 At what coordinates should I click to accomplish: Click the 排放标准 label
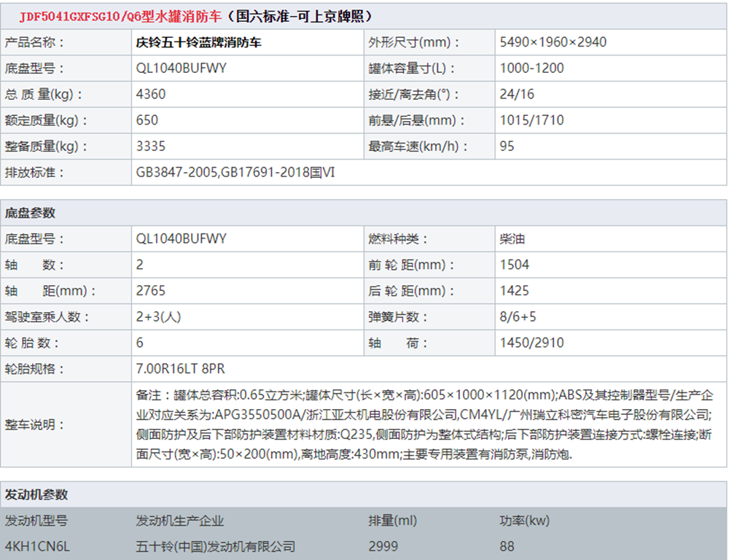pyautogui.click(x=34, y=173)
